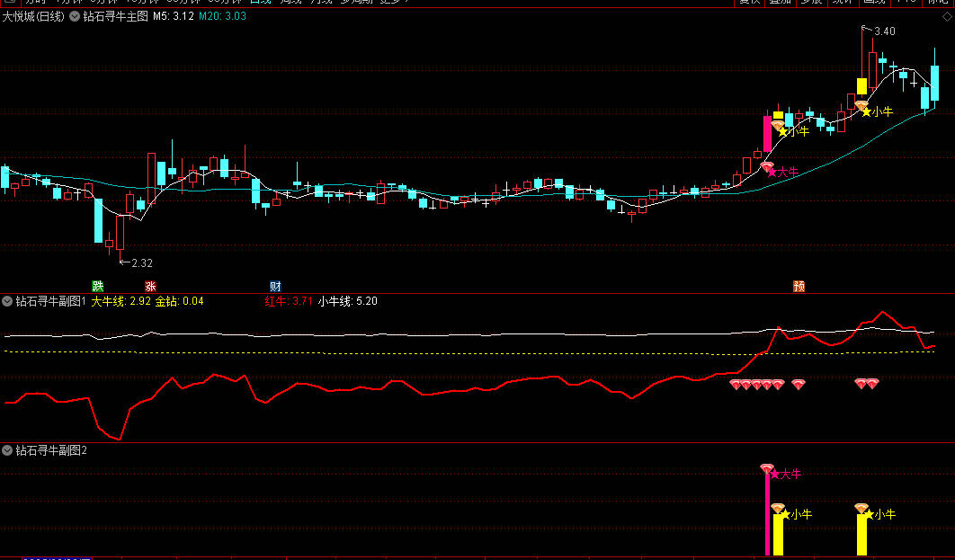This screenshot has height=560, width=955.
Task: Select the M20: 3.03 moving average label
Action: pyautogui.click(x=222, y=16)
